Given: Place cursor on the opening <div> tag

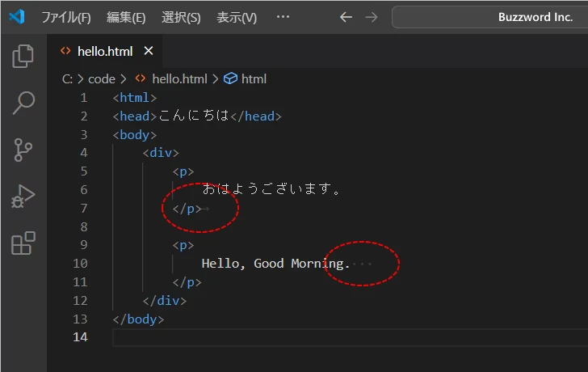Looking at the screenshot, I should 161,153.
